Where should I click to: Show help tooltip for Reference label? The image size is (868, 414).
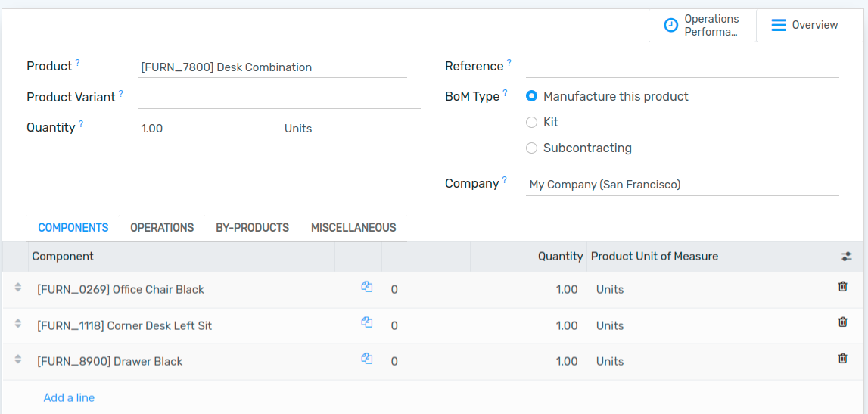point(509,63)
